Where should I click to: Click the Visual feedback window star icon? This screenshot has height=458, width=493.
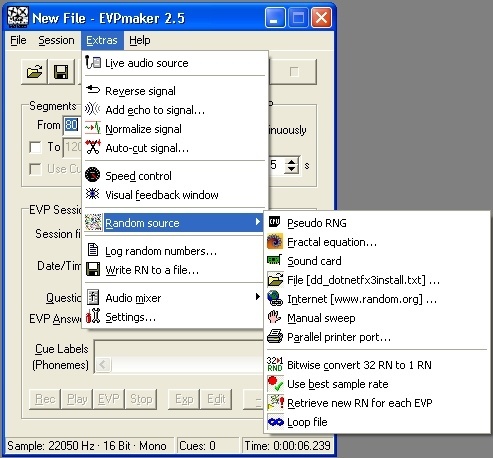pyautogui.click(x=93, y=194)
